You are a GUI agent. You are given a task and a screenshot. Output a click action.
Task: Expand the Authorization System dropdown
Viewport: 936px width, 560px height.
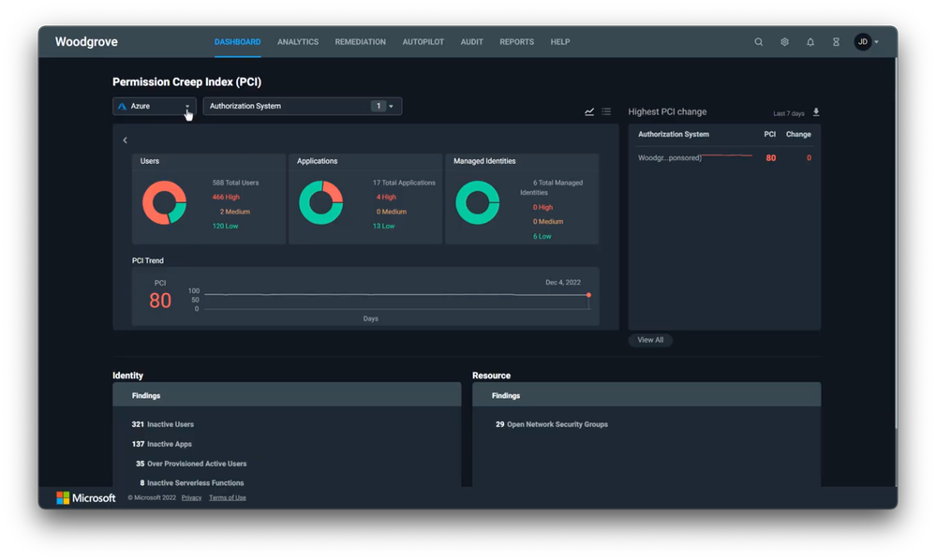[302, 106]
